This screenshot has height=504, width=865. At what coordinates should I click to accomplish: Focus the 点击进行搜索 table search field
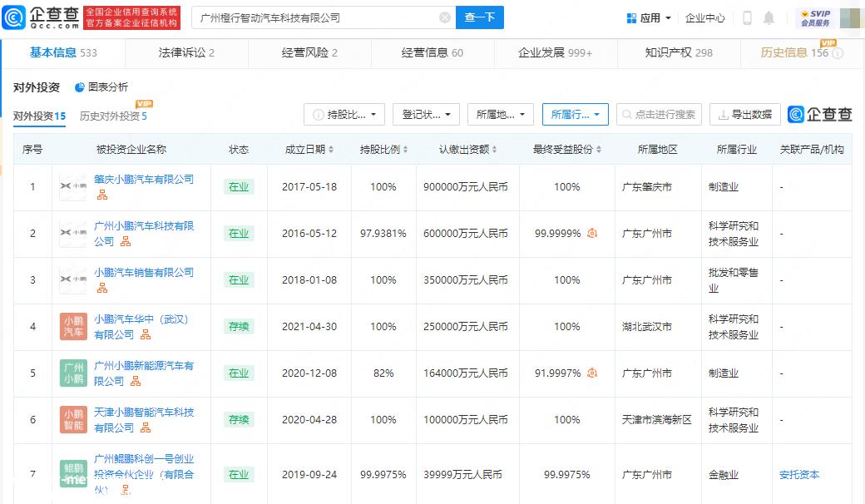point(659,114)
